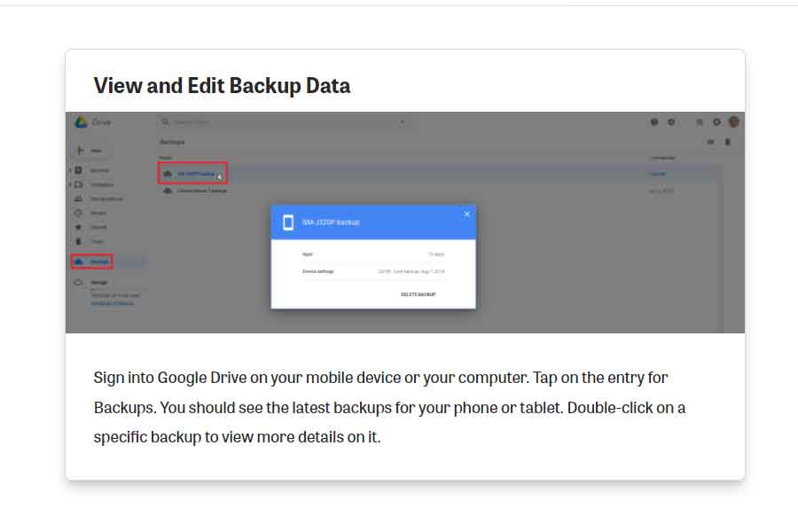Open the Trash bin icon in sidebar
The image size is (798, 532).
79,241
